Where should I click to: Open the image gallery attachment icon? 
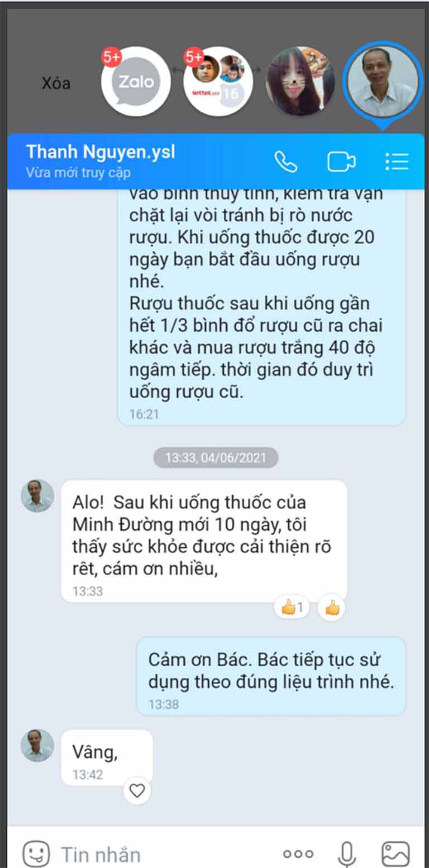click(395, 854)
